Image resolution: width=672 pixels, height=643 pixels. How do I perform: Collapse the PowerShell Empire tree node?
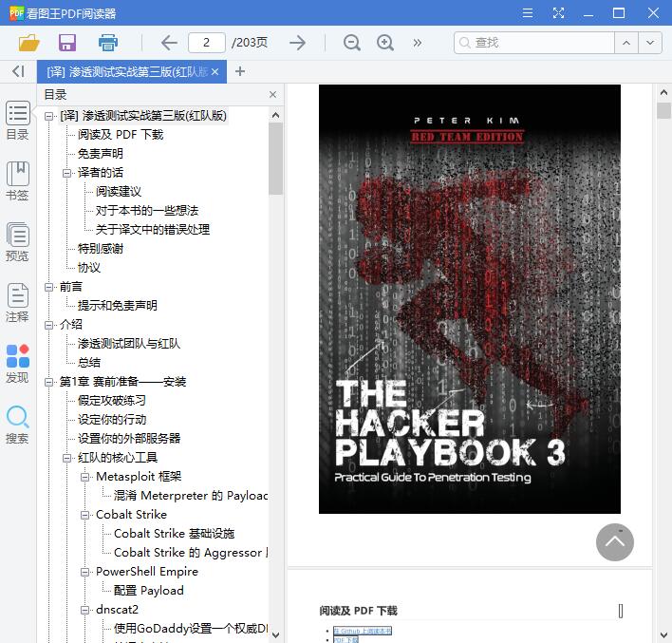pos(84,572)
